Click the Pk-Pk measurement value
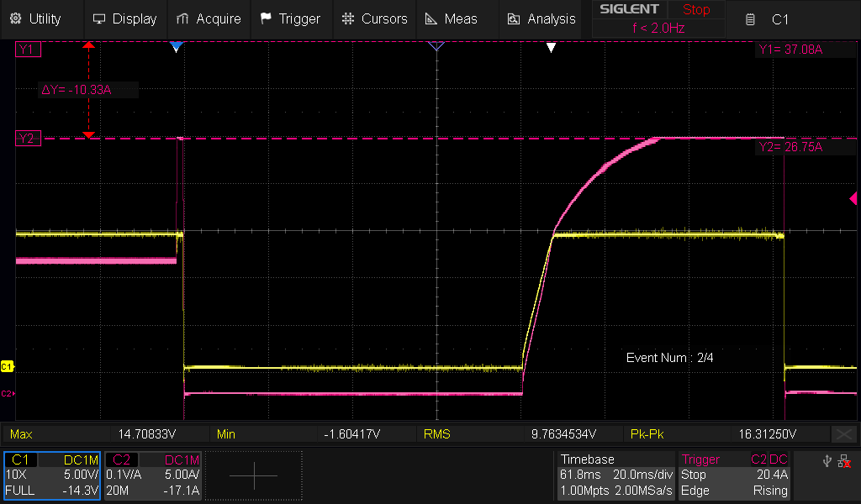Viewport: 861px width, 504px height. tap(767, 434)
